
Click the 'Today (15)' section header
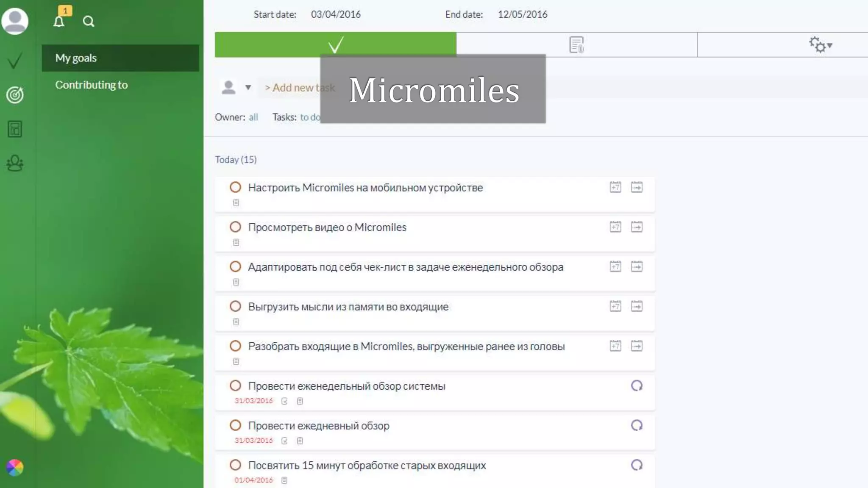click(236, 160)
